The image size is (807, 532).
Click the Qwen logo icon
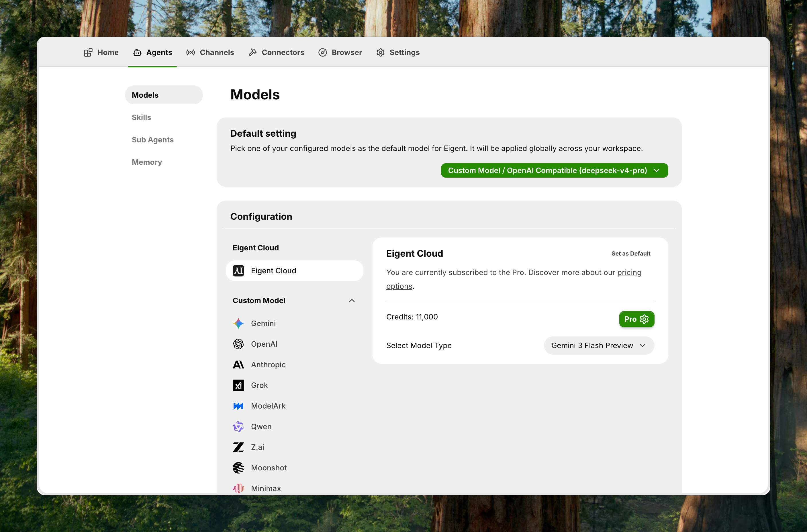tap(238, 427)
